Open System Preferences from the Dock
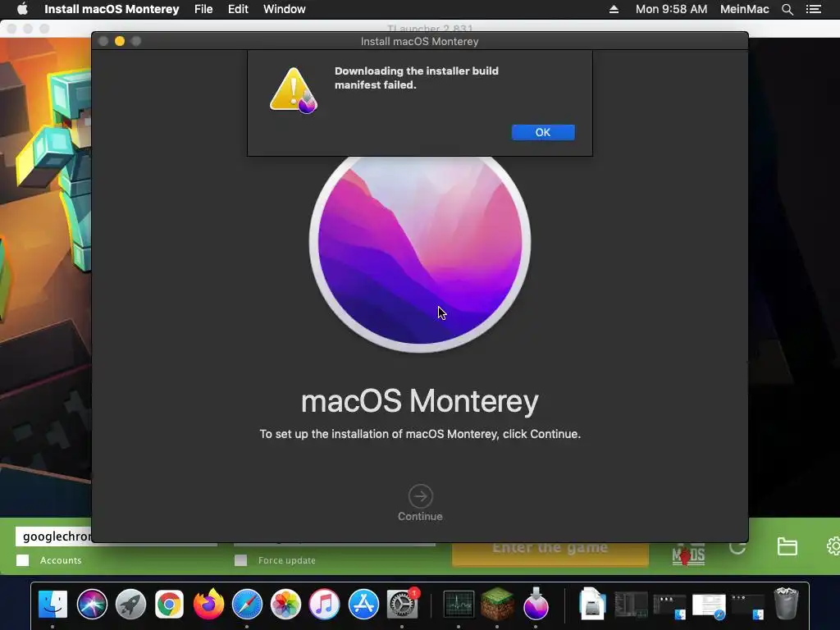 pos(402,605)
